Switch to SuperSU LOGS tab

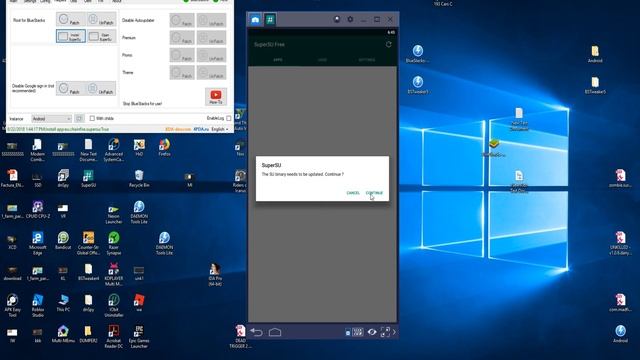tap(322, 60)
